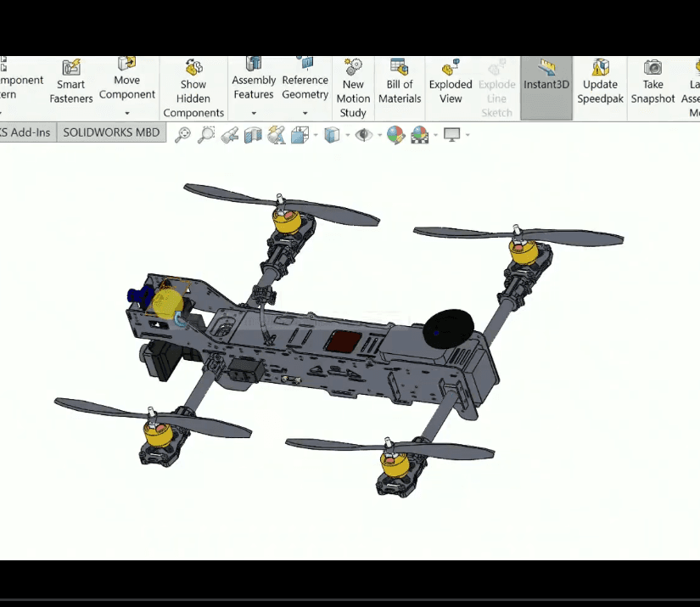Click the Apply Scene icon
The width and height of the screenshot is (700, 607).
(419, 135)
